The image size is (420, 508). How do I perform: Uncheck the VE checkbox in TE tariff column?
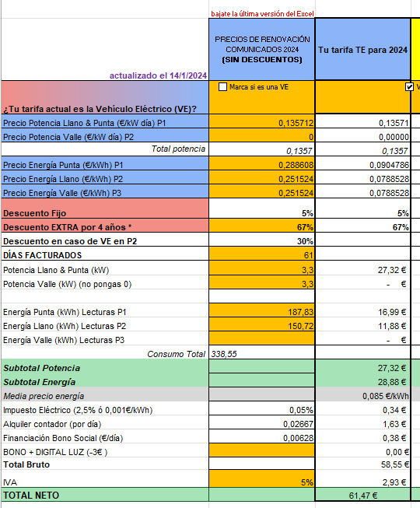(x=409, y=87)
